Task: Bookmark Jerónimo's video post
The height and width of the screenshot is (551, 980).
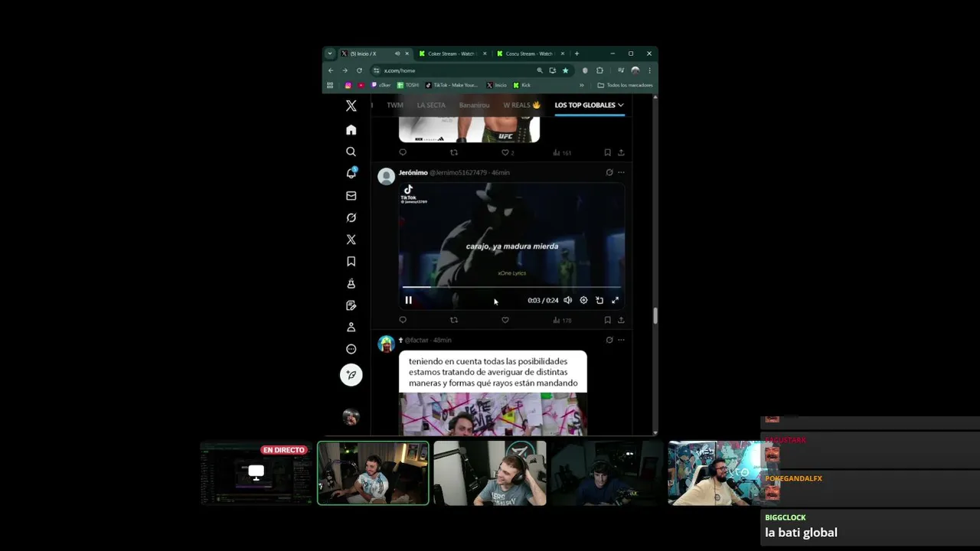Action: (x=607, y=320)
